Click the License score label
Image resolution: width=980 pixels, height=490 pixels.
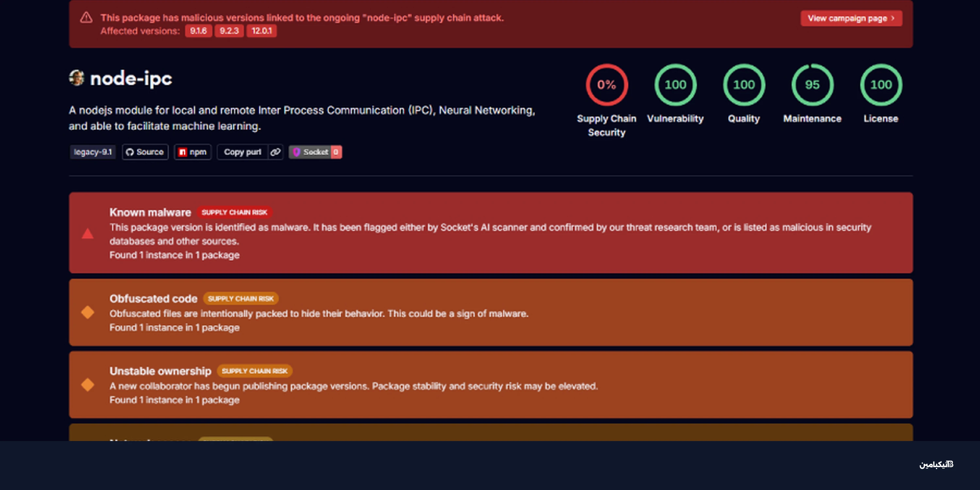pos(881,119)
